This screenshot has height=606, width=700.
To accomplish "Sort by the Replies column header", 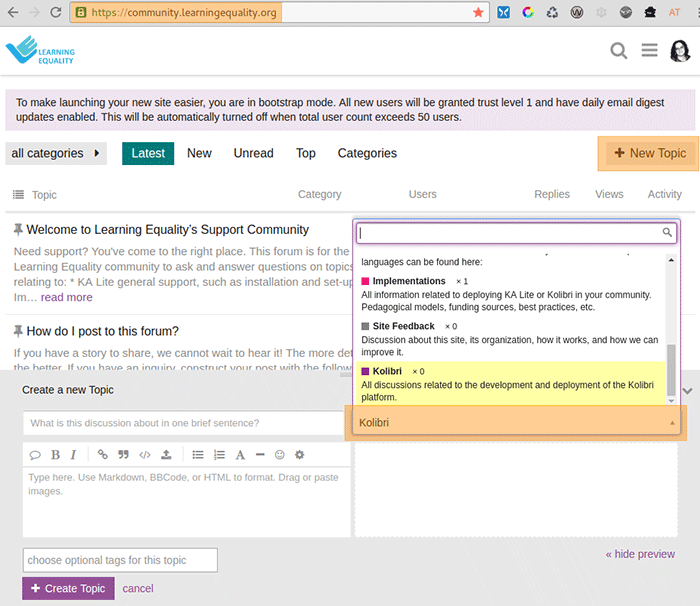I will point(552,194).
